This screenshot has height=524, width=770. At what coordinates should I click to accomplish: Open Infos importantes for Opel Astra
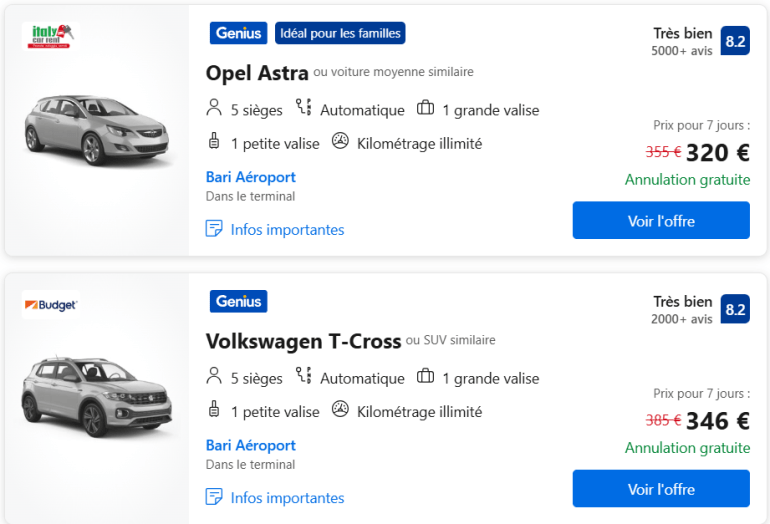point(286,230)
